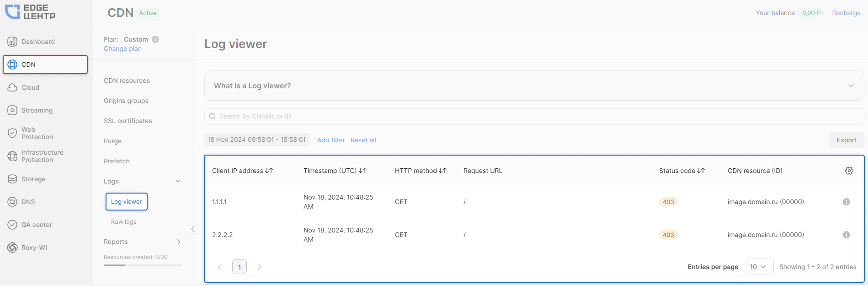Go to previous page arrow
The image size is (868, 286).
click(x=219, y=267)
